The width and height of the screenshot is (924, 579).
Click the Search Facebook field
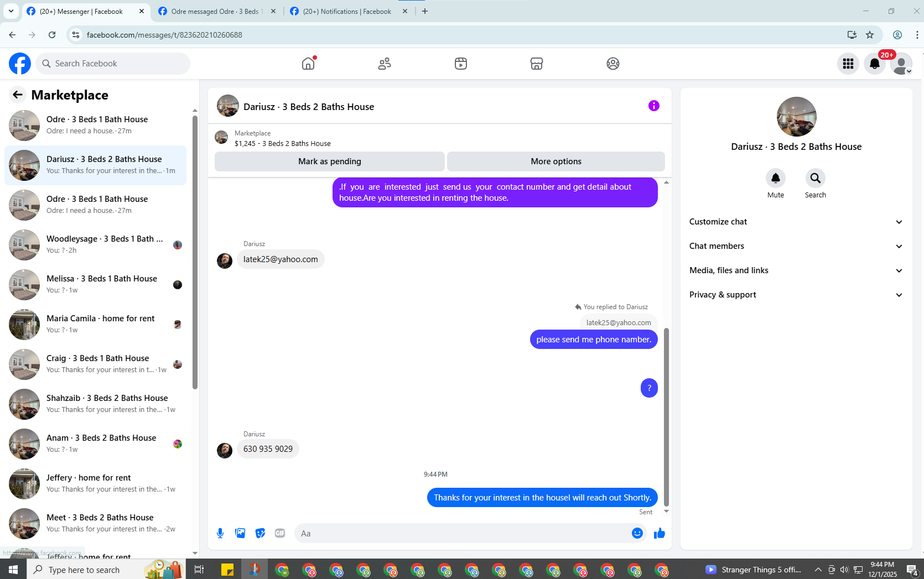point(113,64)
